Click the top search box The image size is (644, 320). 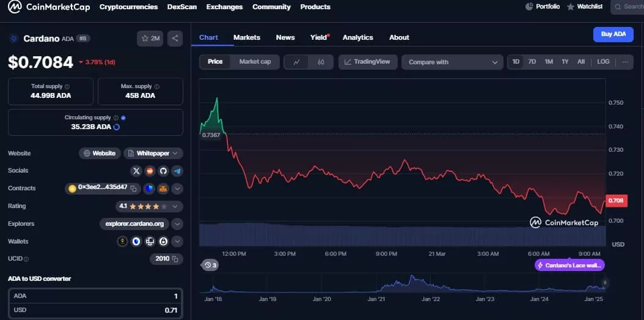628,7
